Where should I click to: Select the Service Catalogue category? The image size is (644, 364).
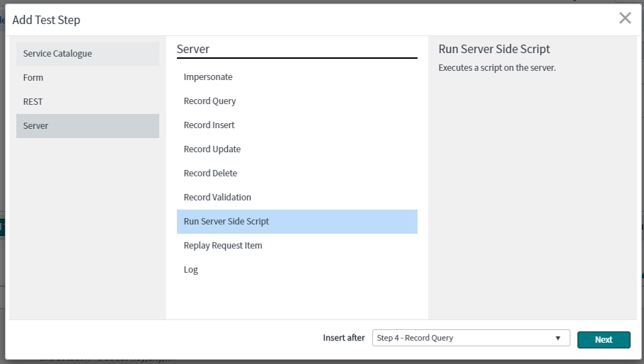[x=88, y=53]
